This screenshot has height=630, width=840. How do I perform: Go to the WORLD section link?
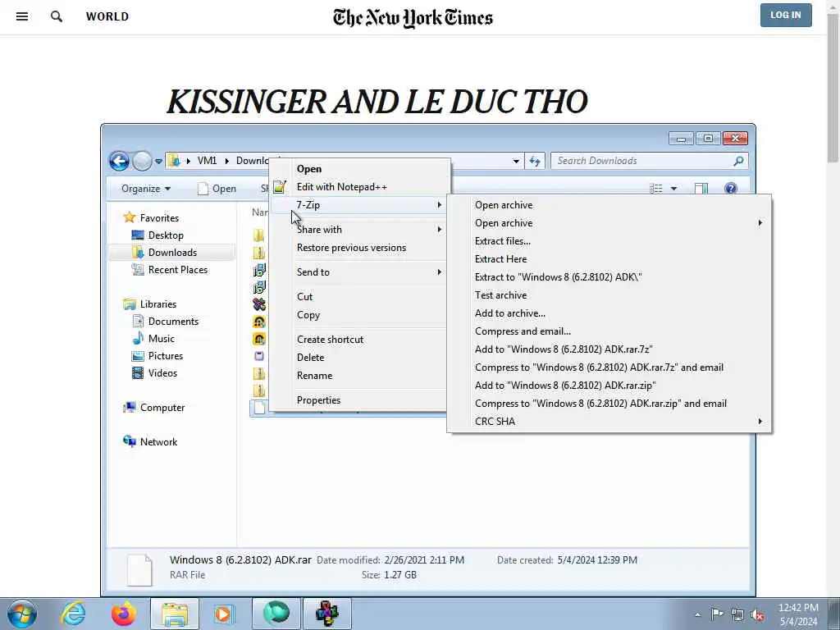coord(107,16)
